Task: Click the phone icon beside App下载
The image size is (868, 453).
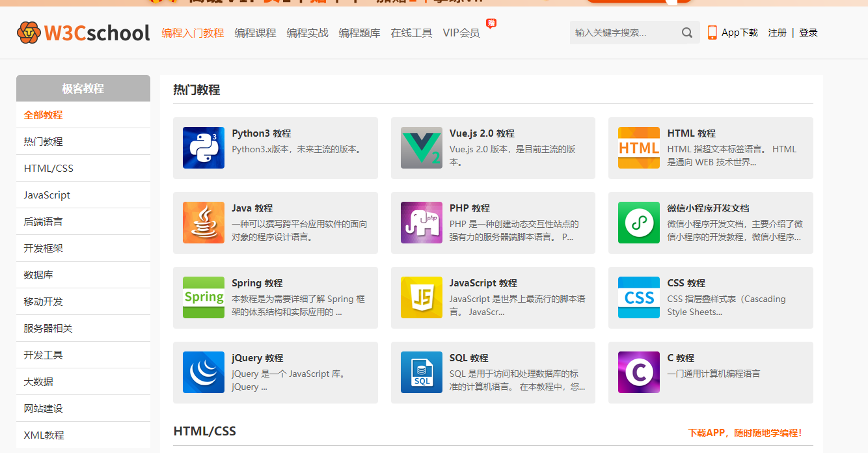Action: 712,33
